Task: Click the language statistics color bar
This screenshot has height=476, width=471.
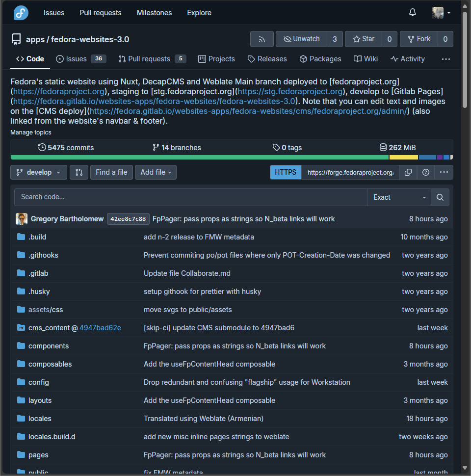Action: pos(231,157)
